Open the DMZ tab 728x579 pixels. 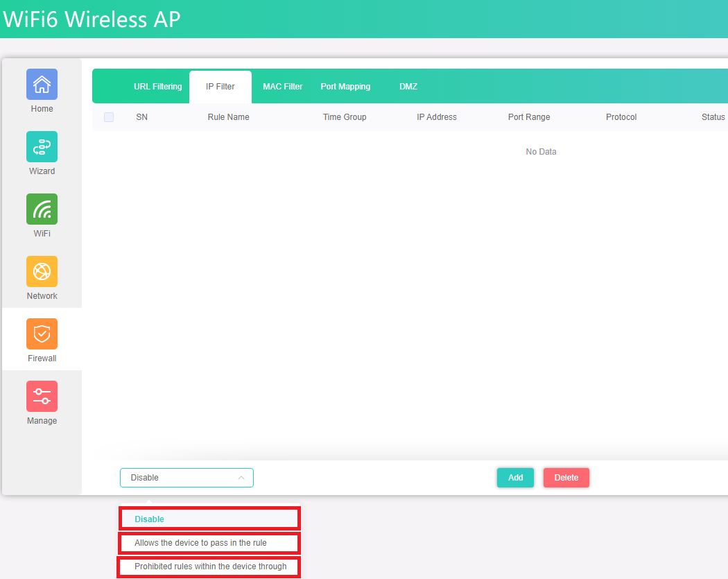tap(408, 87)
